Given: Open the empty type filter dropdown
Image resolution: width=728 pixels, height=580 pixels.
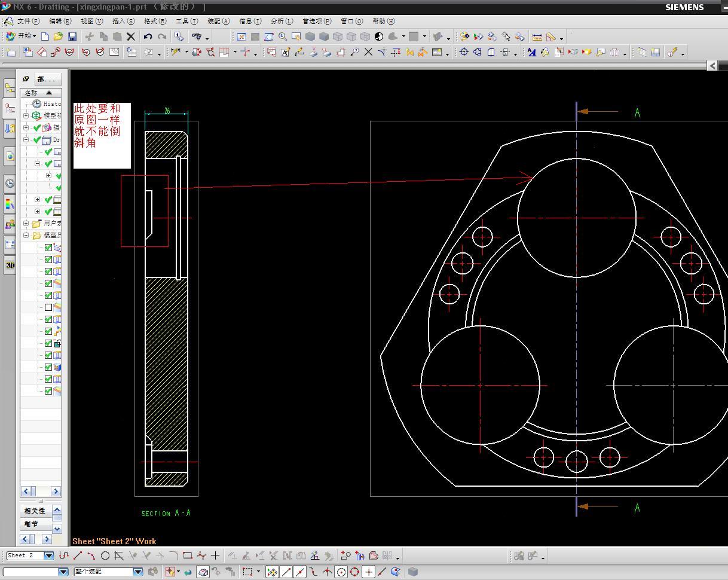Looking at the screenshot, I should (63, 572).
